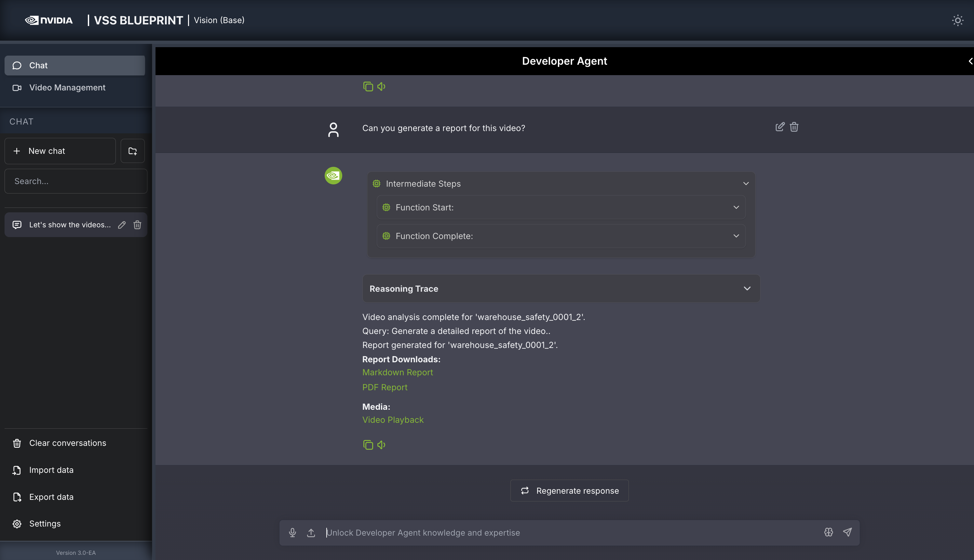The width and height of the screenshot is (974, 560).
Task: Click the send message paper plane icon
Action: (x=847, y=532)
